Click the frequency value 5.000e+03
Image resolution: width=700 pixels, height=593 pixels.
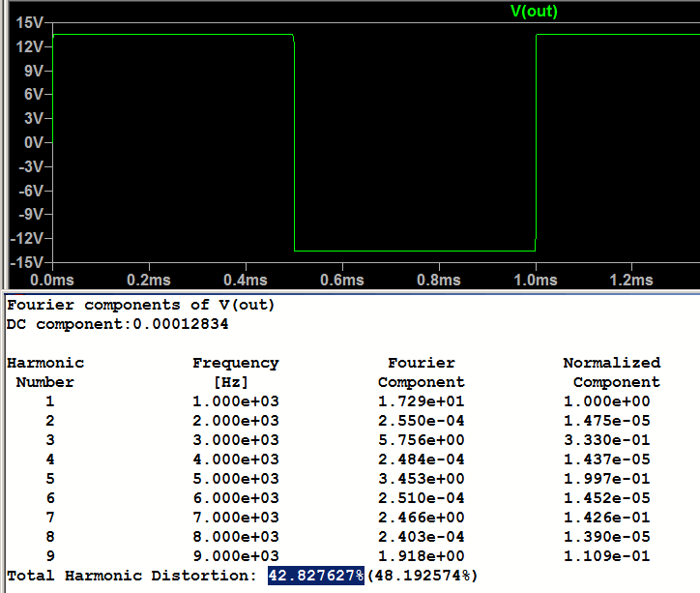coord(236,479)
